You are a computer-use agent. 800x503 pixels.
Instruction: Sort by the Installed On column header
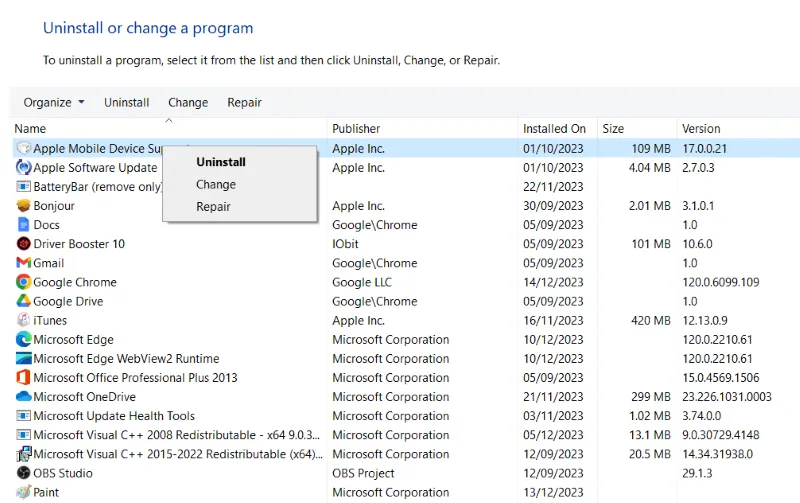tap(554, 129)
